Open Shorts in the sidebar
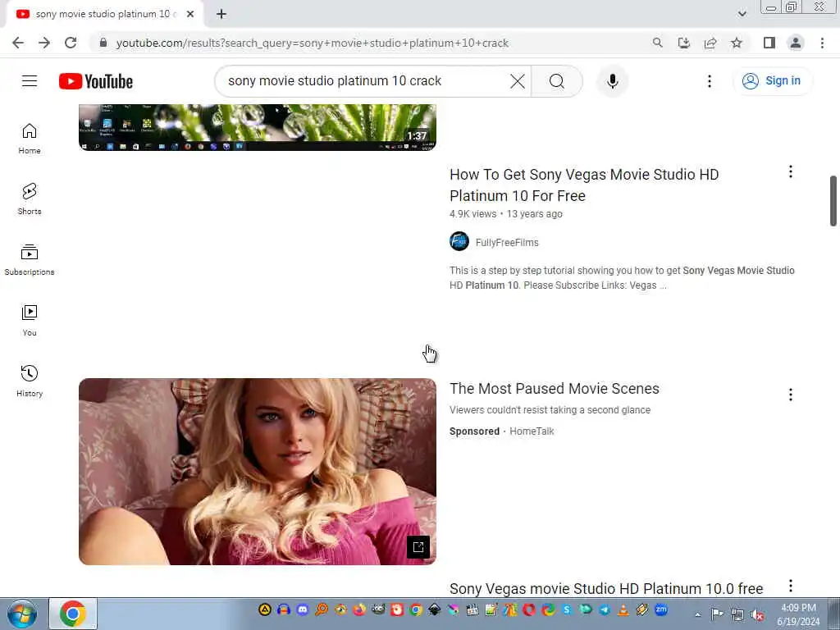 (x=30, y=199)
